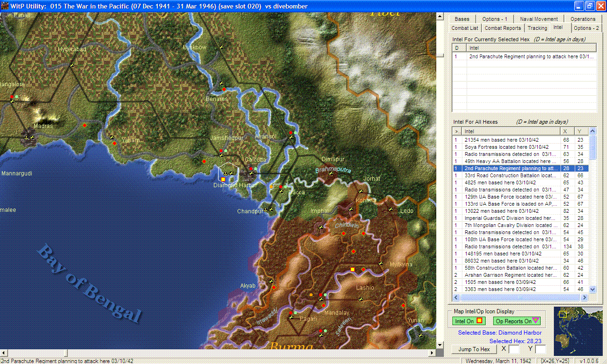This screenshot has width=607, height=364.
Task: Click the red diamond marker near Yunan
Action: (x=403, y=305)
